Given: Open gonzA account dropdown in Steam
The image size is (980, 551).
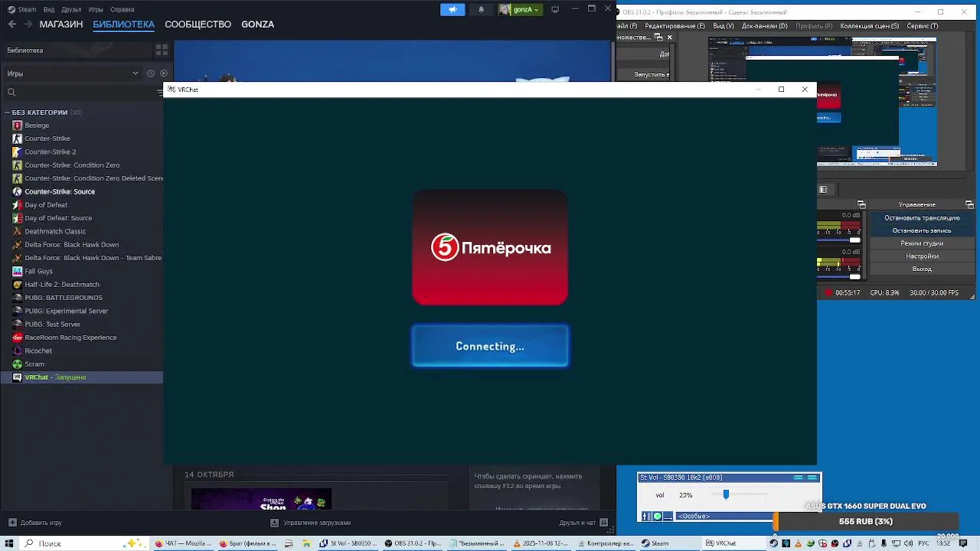Looking at the screenshot, I should click(x=520, y=9).
